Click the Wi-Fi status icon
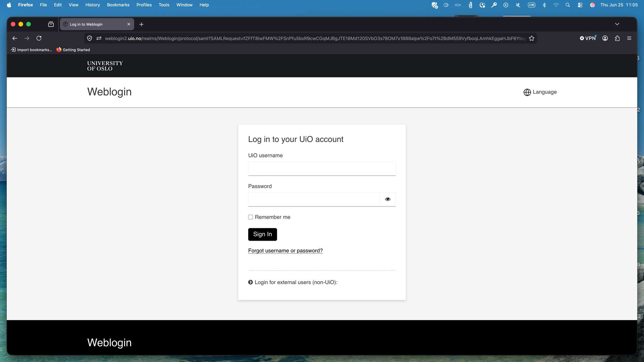 556,5
